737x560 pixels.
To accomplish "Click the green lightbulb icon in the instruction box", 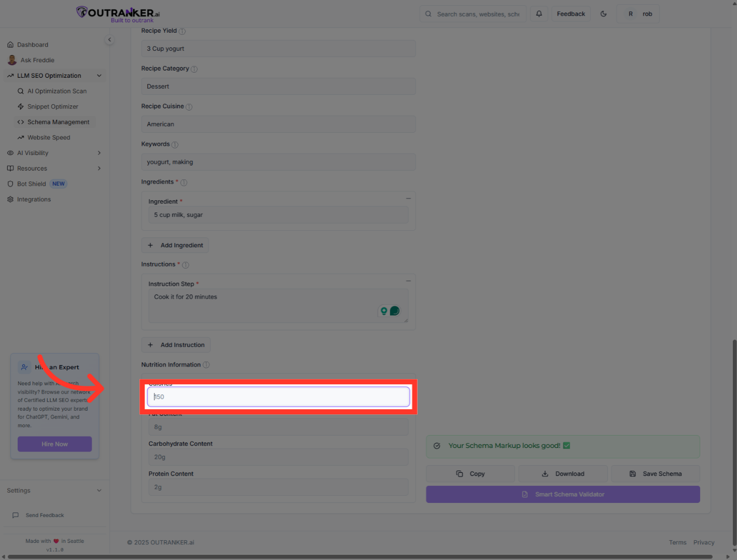I will (x=384, y=311).
